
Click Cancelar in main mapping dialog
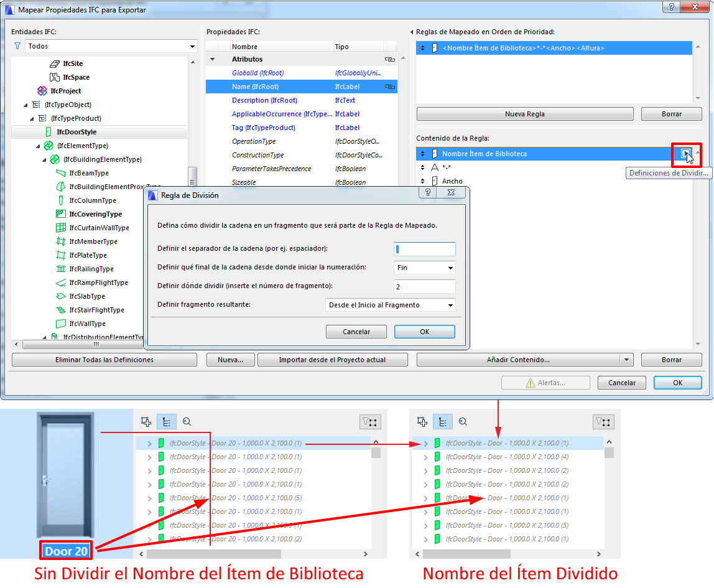[621, 383]
